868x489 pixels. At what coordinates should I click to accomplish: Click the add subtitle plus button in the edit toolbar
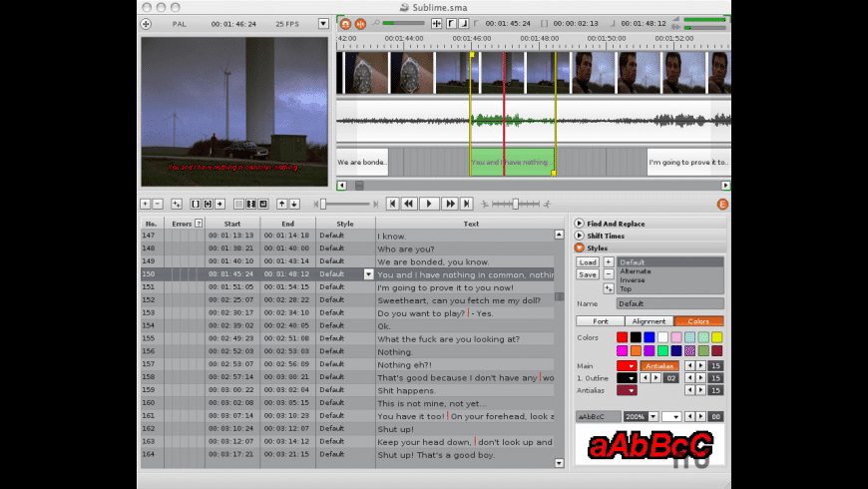(x=145, y=204)
